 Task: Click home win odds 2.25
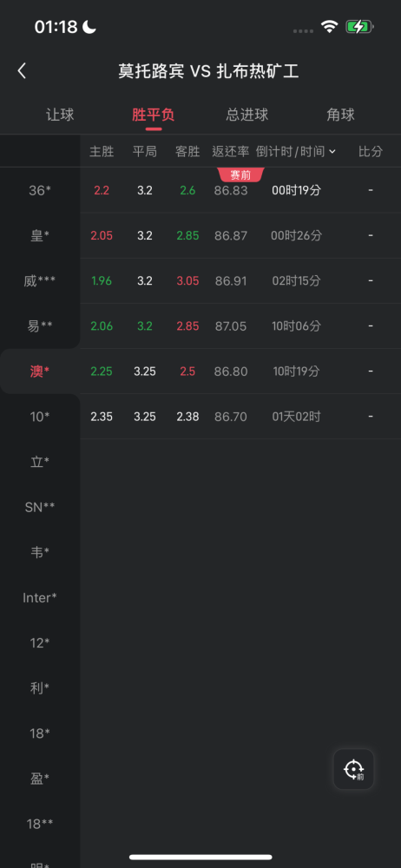click(x=102, y=372)
